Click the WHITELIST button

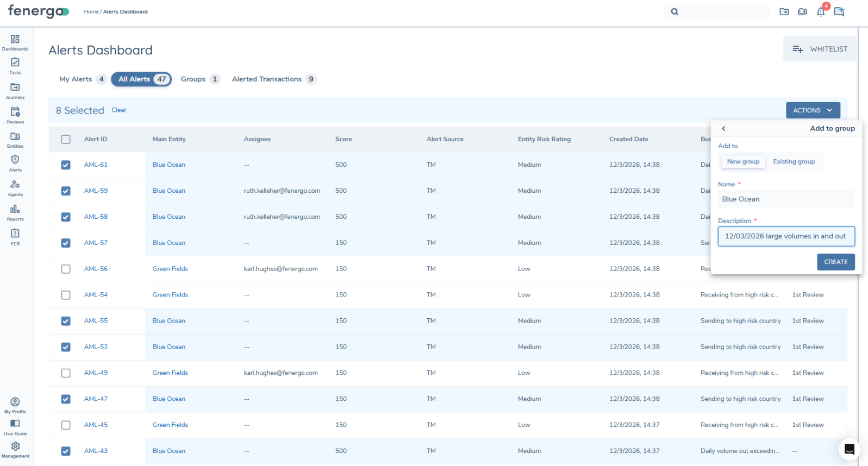pos(820,49)
